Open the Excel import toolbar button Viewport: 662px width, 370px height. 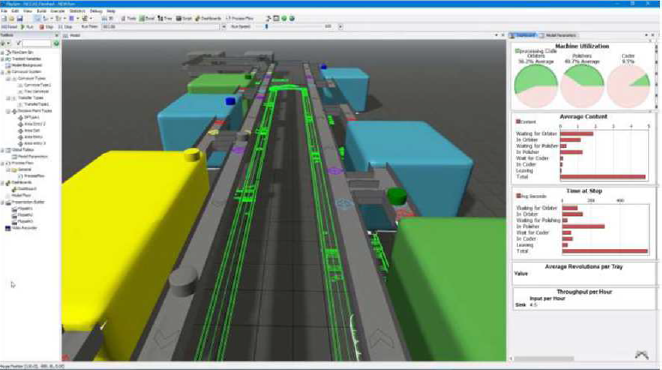pyautogui.click(x=147, y=19)
